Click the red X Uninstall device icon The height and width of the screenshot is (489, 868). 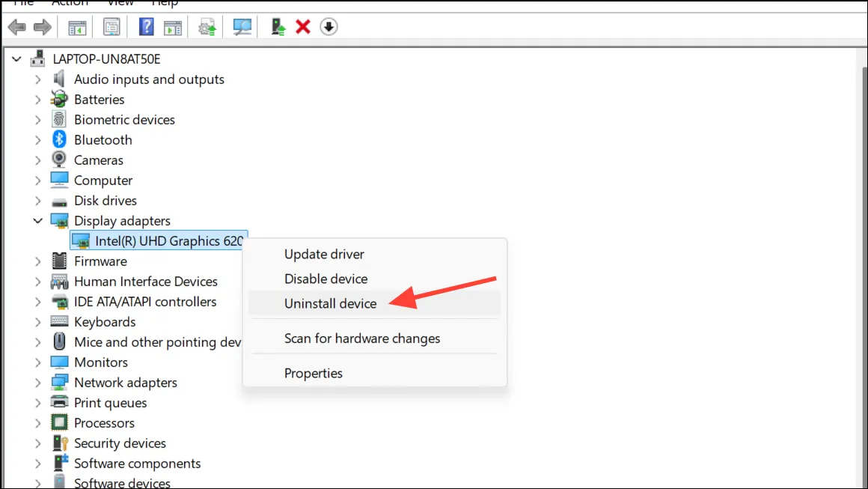(303, 26)
